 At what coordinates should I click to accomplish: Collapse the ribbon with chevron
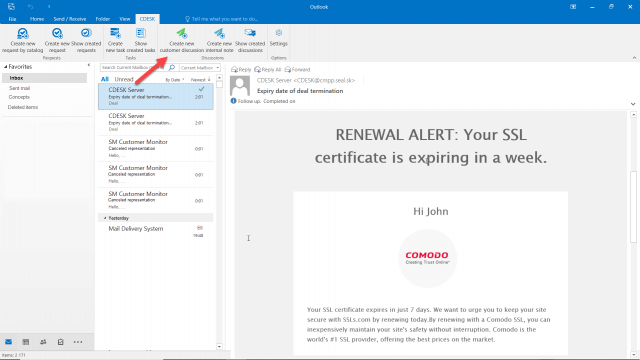634,58
